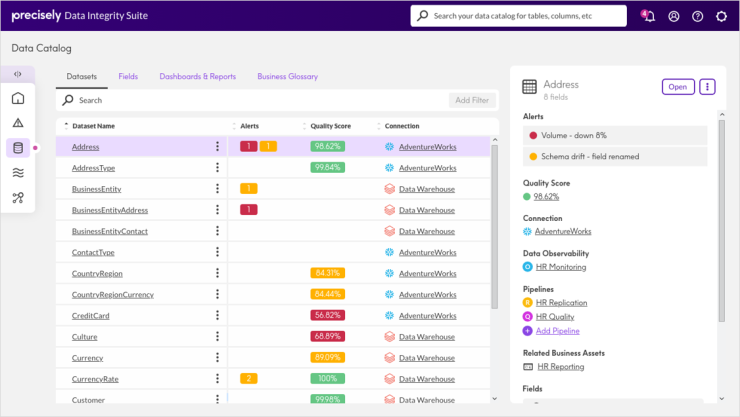
Task: Click the Open button for Address
Action: point(678,87)
